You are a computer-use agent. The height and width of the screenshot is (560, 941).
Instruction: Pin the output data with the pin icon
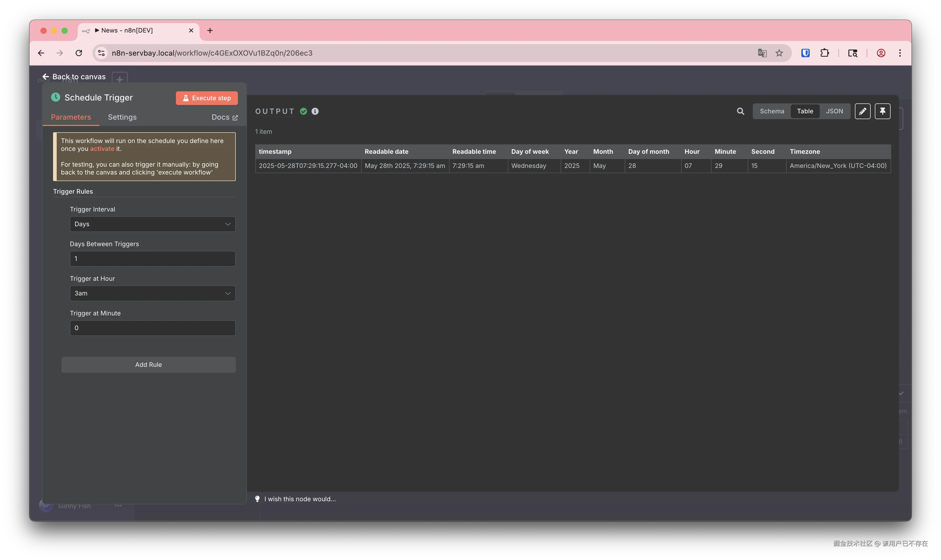pos(882,111)
